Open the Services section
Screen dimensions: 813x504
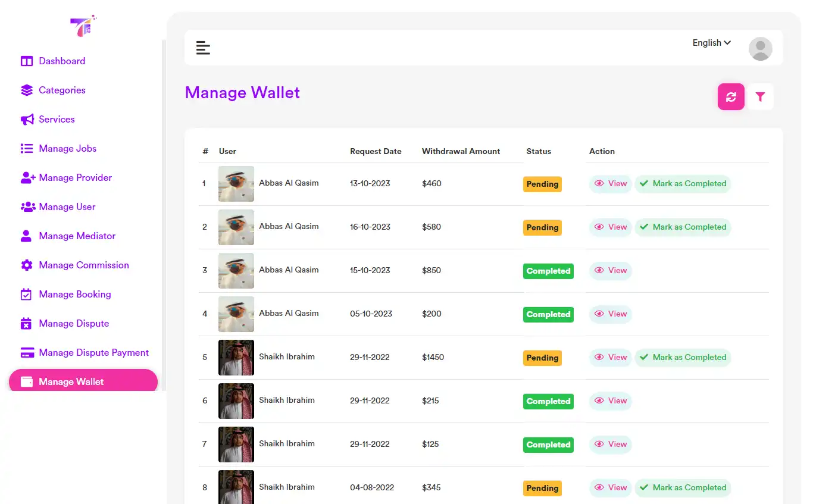click(56, 119)
